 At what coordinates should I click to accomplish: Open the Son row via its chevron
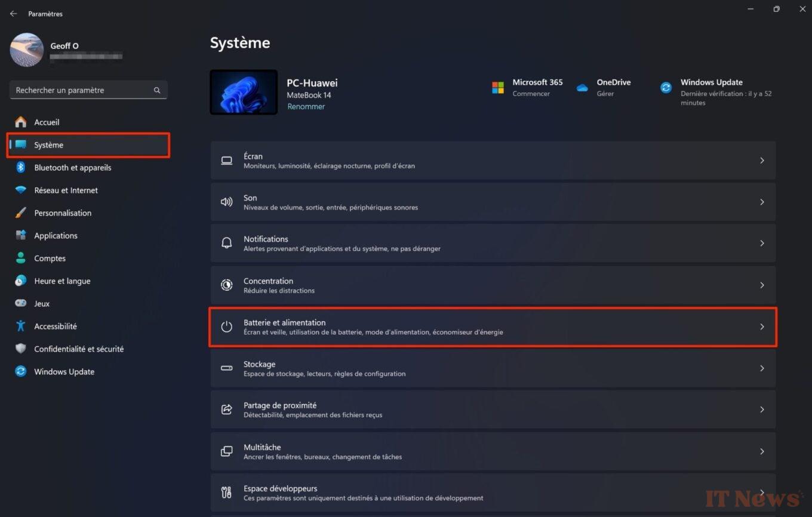762,202
